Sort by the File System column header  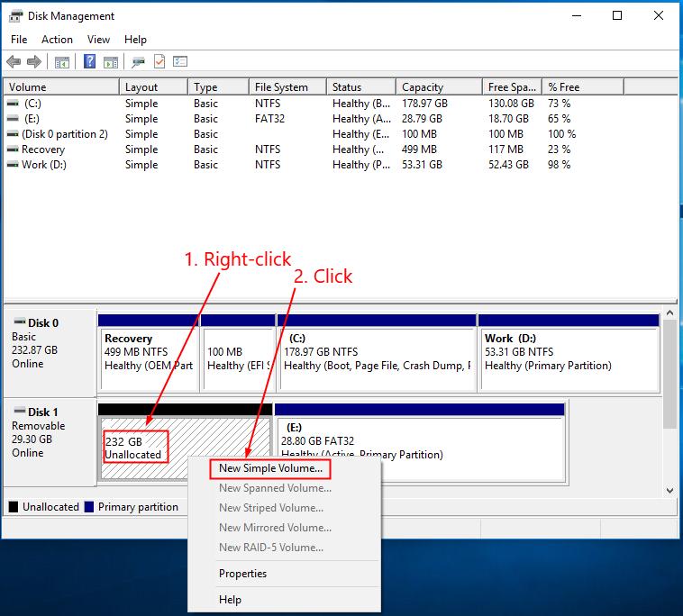[x=288, y=87]
